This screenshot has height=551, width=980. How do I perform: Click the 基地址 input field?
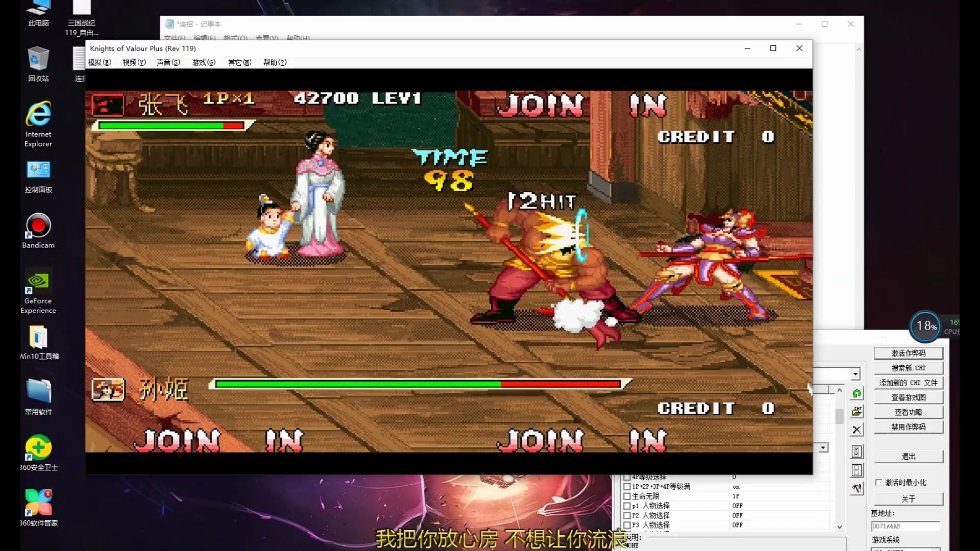click(x=905, y=526)
